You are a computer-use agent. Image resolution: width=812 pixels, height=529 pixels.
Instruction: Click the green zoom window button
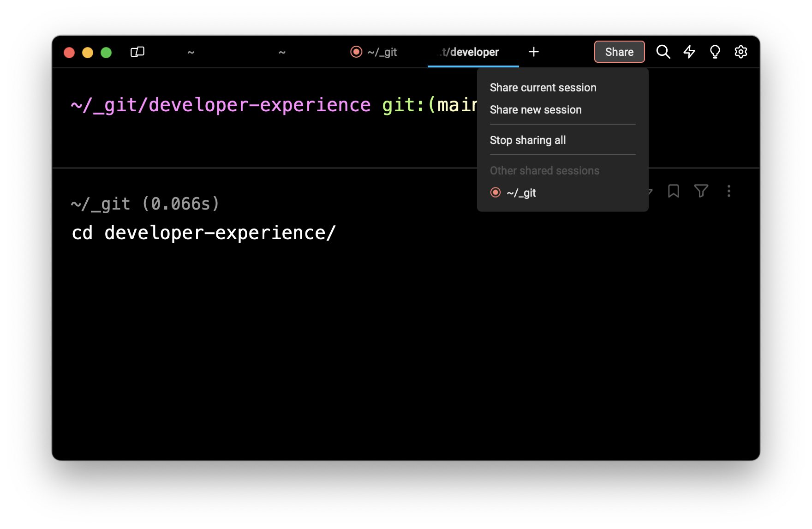click(x=106, y=53)
